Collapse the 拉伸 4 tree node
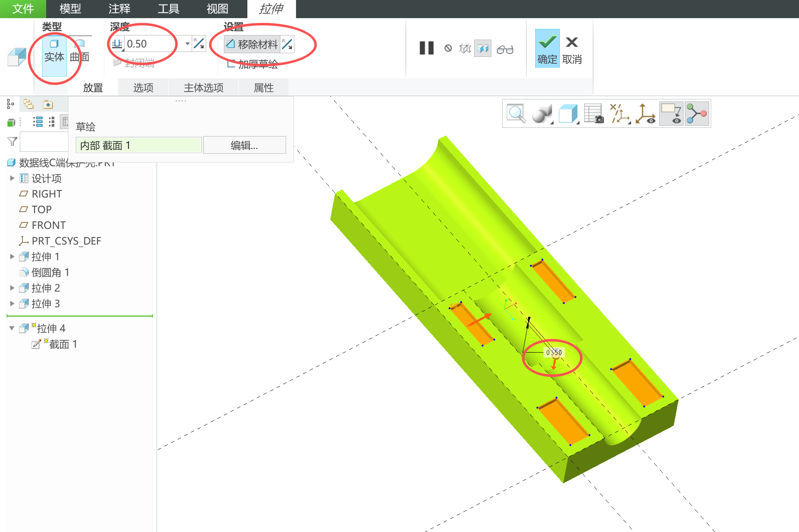The height and width of the screenshot is (532, 799). (12, 328)
